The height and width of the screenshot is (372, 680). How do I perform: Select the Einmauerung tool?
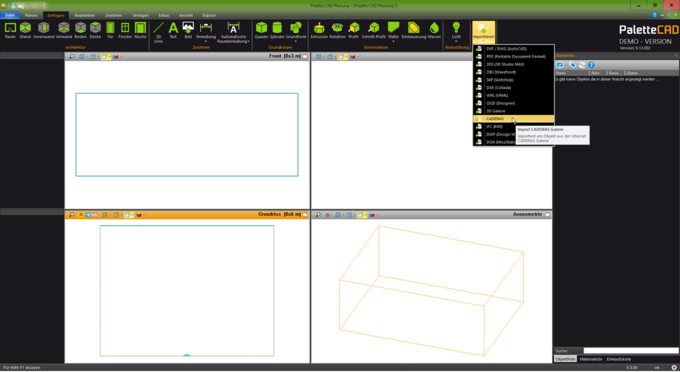414,30
